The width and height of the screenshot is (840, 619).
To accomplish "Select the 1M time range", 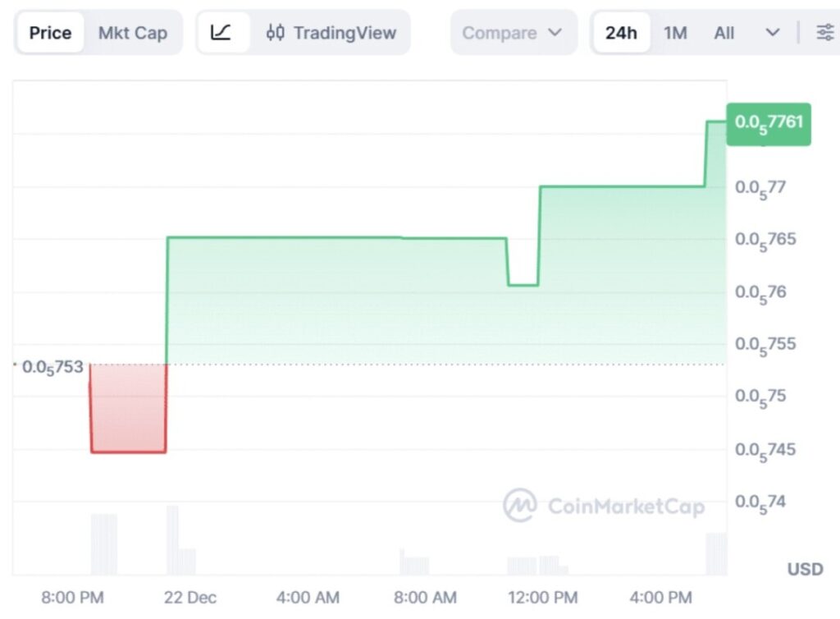I will [675, 33].
